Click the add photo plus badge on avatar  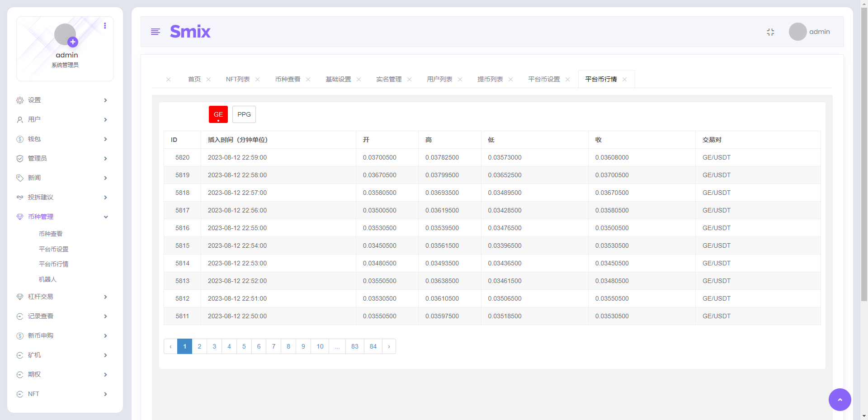pos(72,42)
